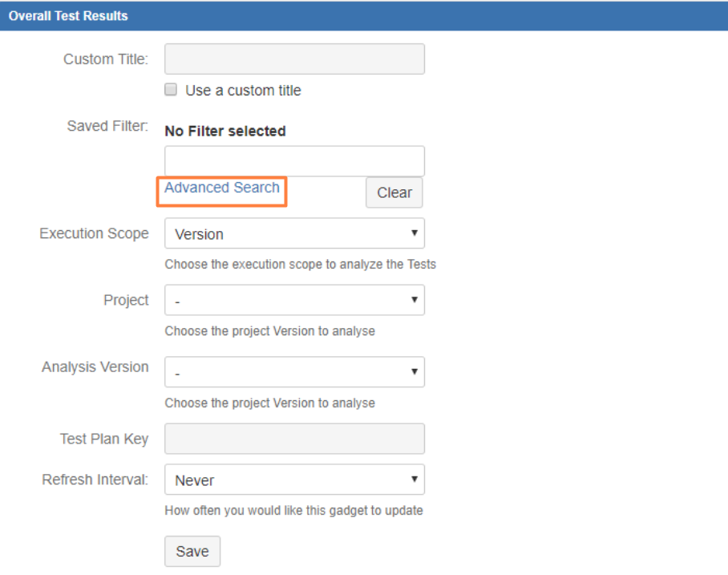Open the Analysis Version dropdown
The height and width of the screenshot is (575, 728).
[294, 372]
